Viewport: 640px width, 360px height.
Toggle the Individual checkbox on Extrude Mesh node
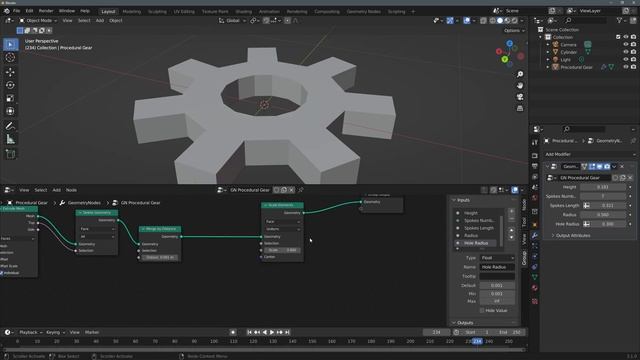coord(2,273)
